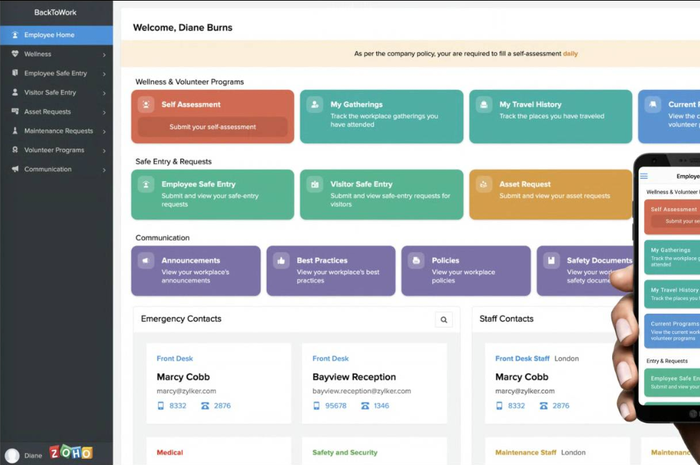Screen dimensions: 700x465
Task: Click the Asset Request card icon
Action: 483,184
